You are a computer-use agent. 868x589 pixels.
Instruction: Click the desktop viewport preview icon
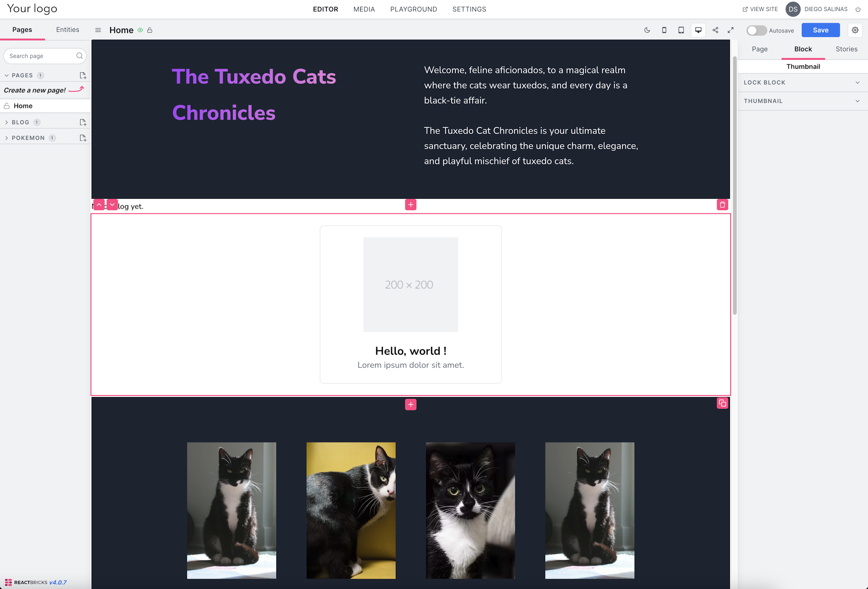(x=698, y=30)
